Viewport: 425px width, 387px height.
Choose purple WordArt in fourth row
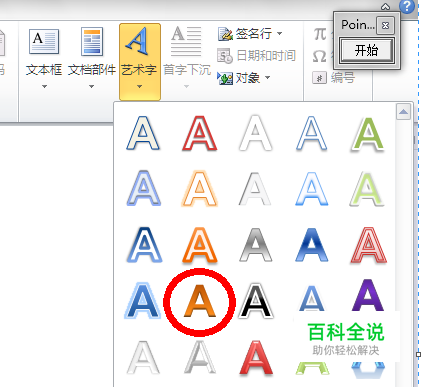368,295
